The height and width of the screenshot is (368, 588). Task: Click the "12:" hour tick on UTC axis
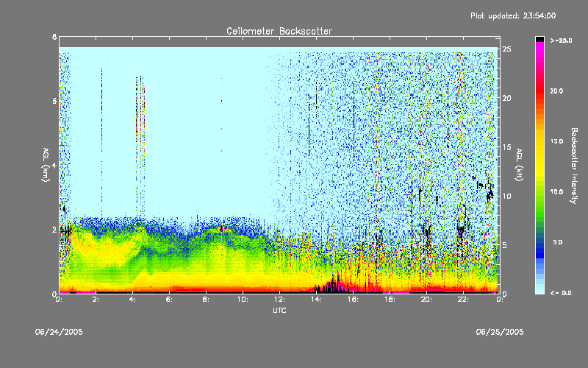(x=279, y=300)
